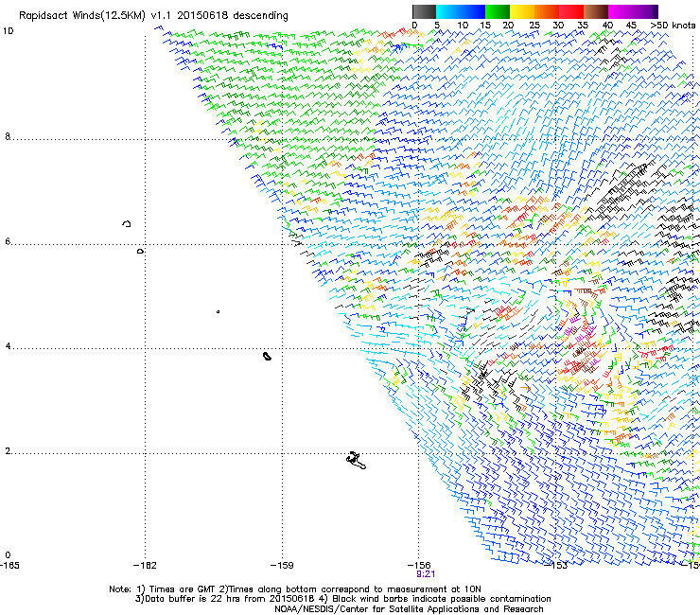
Task: Click the cyan 5-10 knots legend swatch
Action: pos(448,11)
